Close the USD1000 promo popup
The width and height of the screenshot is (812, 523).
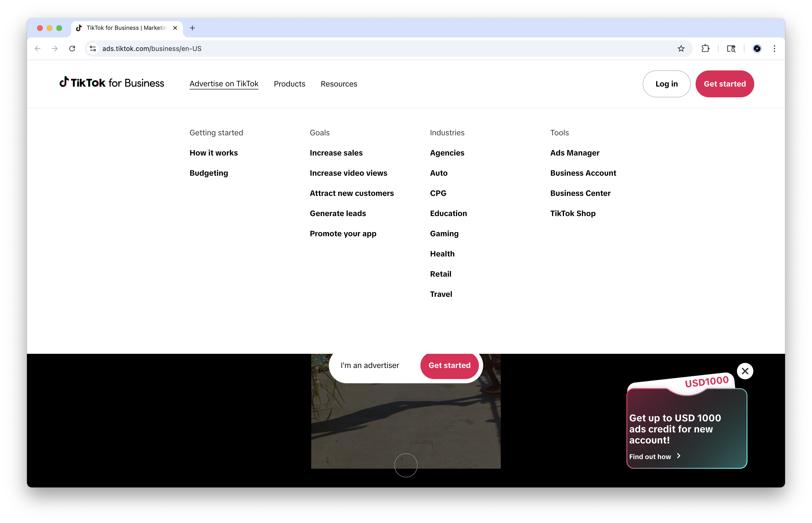point(745,371)
